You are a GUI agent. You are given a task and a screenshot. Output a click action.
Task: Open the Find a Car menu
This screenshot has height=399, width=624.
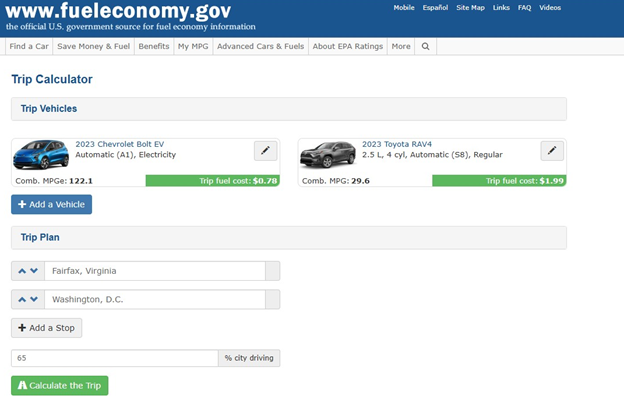[29, 47]
